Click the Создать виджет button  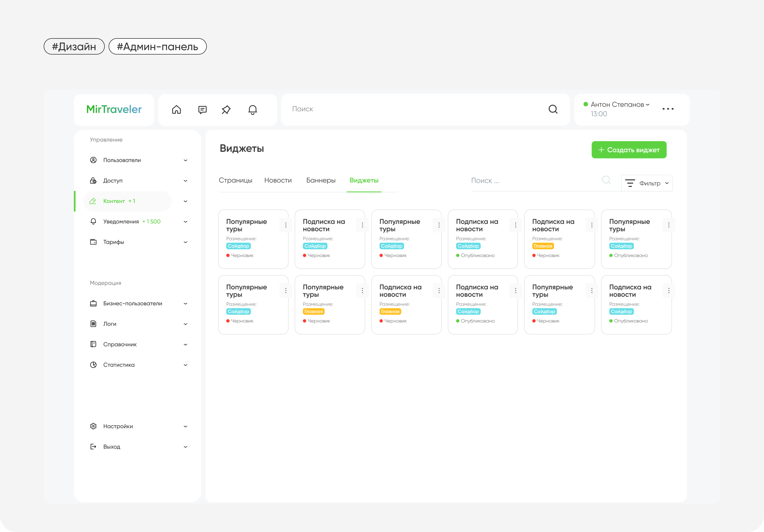point(629,150)
